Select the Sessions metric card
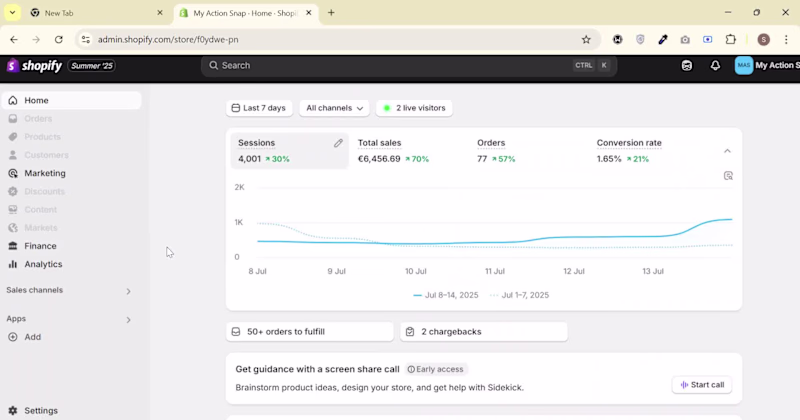 289,151
